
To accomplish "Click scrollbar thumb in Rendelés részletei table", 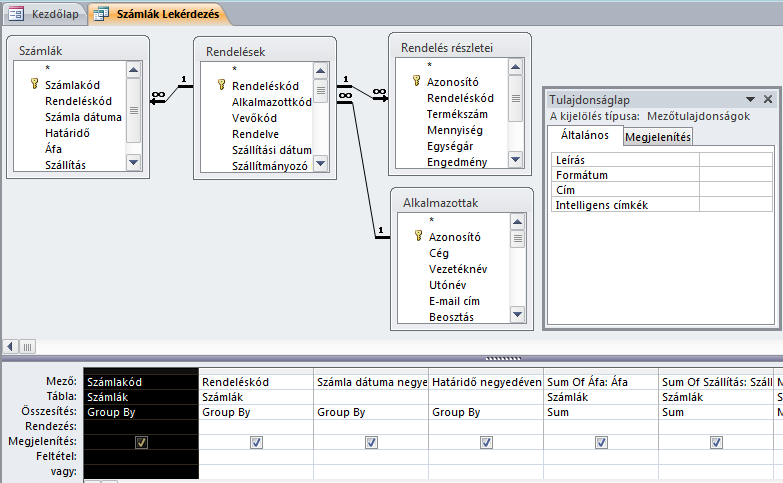I will coord(516,98).
